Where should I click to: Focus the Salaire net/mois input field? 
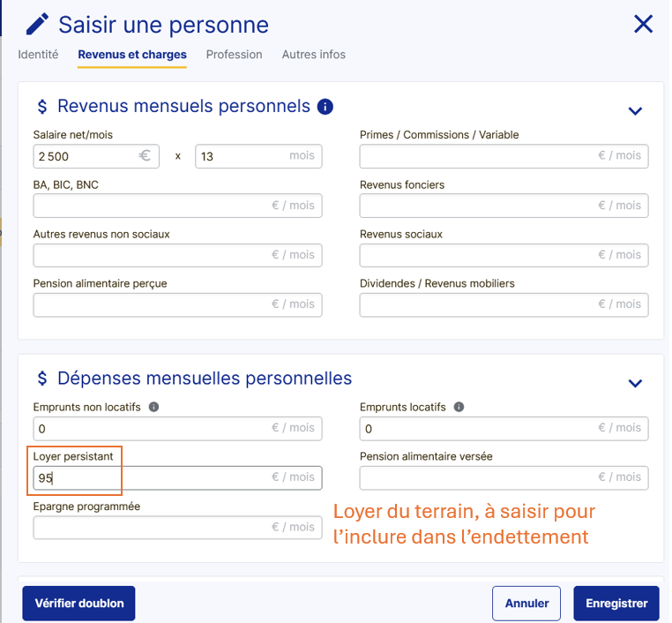point(84,156)
